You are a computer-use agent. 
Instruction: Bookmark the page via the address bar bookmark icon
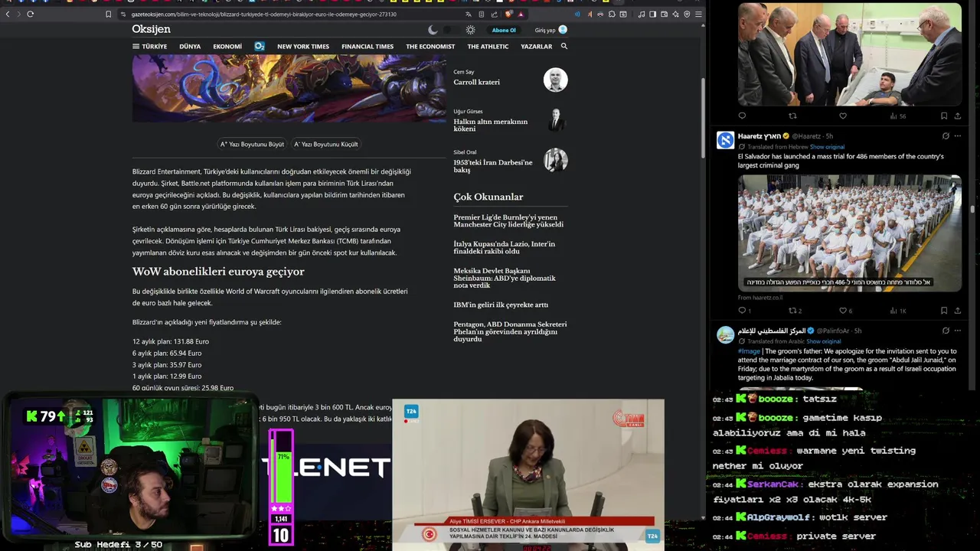(x=108, y=14)
